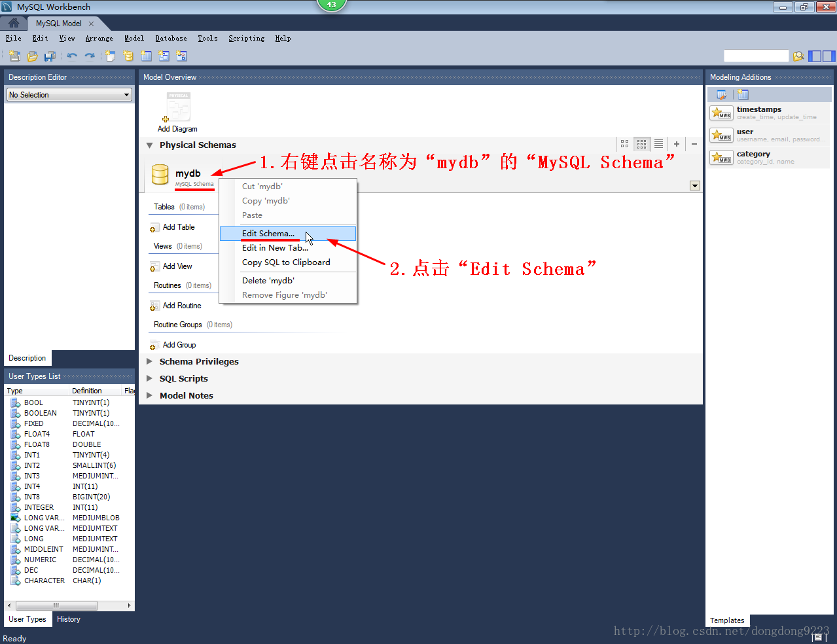Switch schema view to list mode

coord(659,144)
